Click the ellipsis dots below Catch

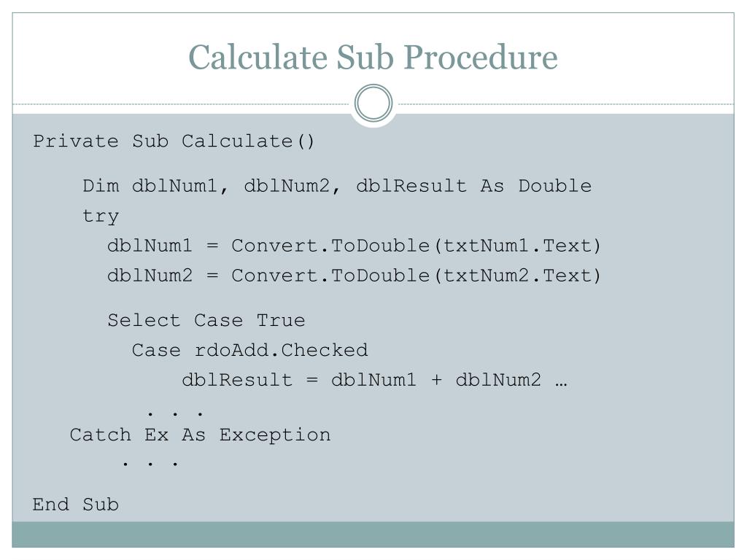click(150, 463)
